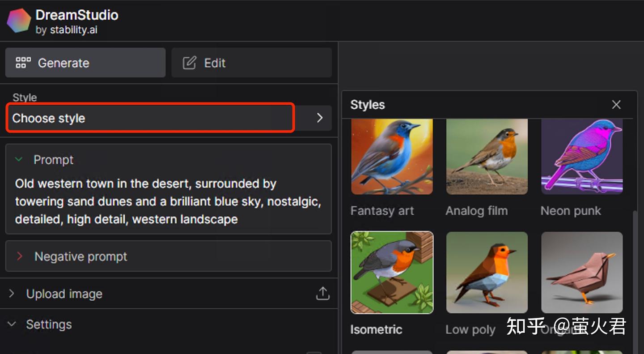Select the Fantasy art style
Viewport: 644px width, 354px height.
[392, 157]
